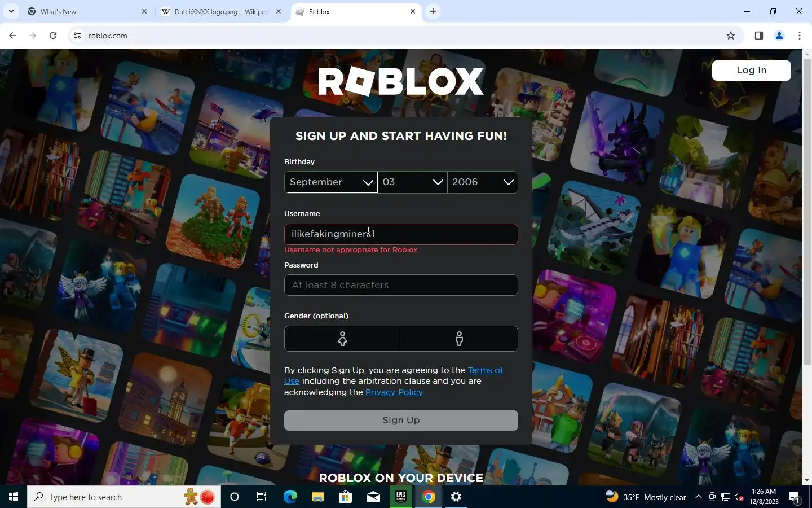This screenshot has width=812, height=508.
Task: Open the birthday month dropdown
Action: click(x=331, y=182)
